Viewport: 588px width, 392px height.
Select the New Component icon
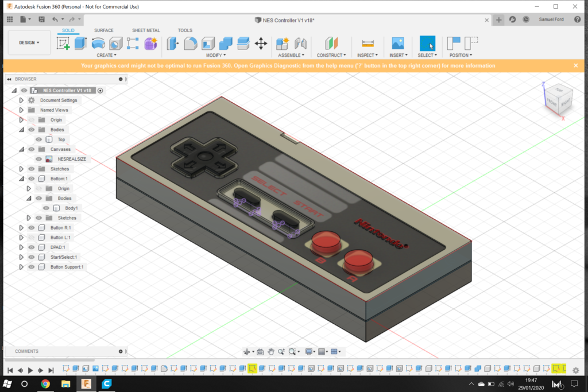point(283,44)
